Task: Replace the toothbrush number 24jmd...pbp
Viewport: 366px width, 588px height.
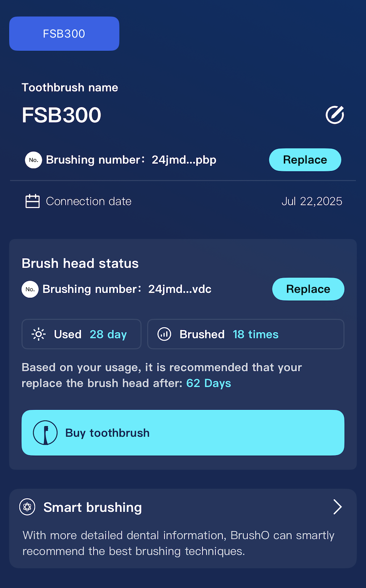Action: coord(305,160)
